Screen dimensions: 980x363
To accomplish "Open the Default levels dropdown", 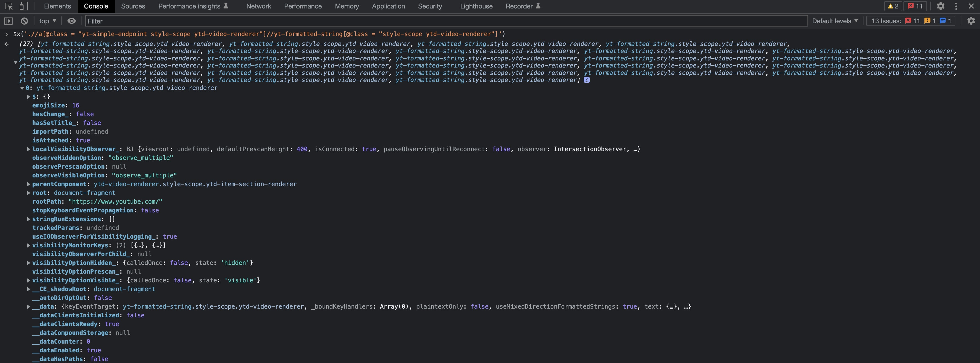I will point(835,21).
